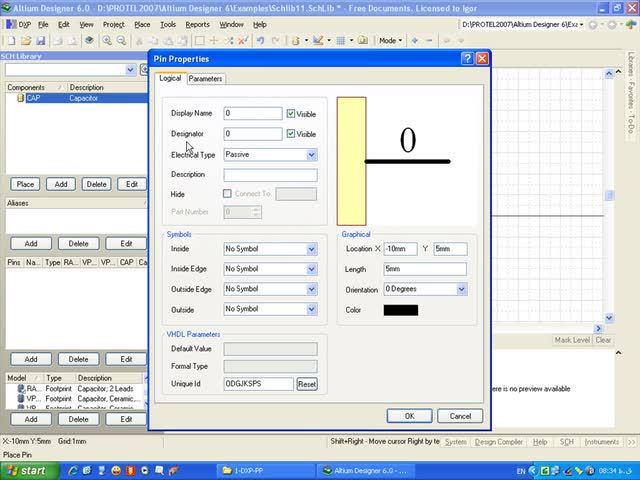This screenshot has height=480, width=640.
Task: Open the Orientation dropdown
Action: coord(461,289)
